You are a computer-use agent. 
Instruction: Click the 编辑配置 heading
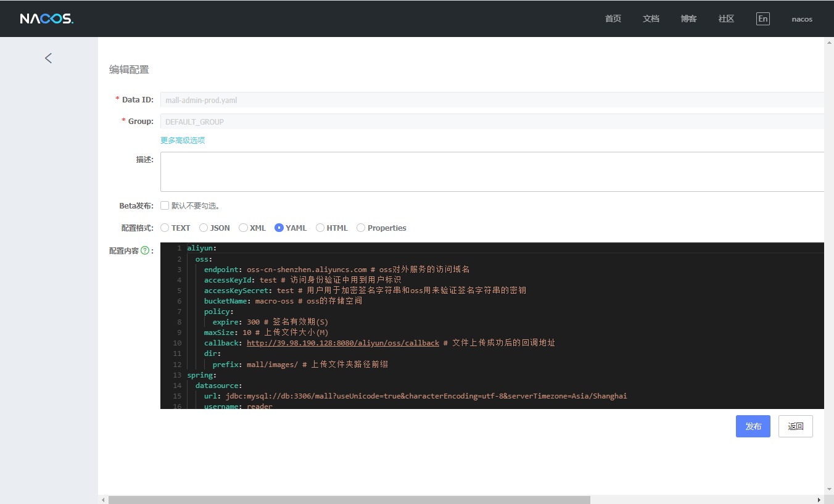[x=129, y=70]
